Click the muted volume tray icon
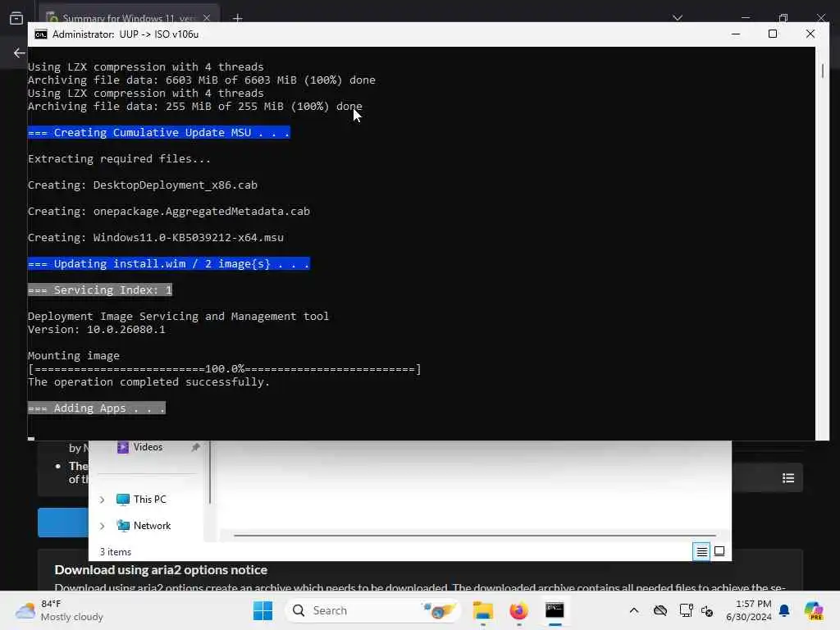Image resolution: width=840 pixels, height=630 pixels. tap(707, 611)
